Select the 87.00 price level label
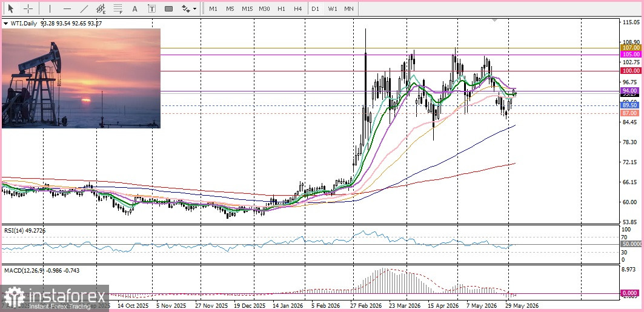This screenshot has height=312, width=644. coord(631,113)
